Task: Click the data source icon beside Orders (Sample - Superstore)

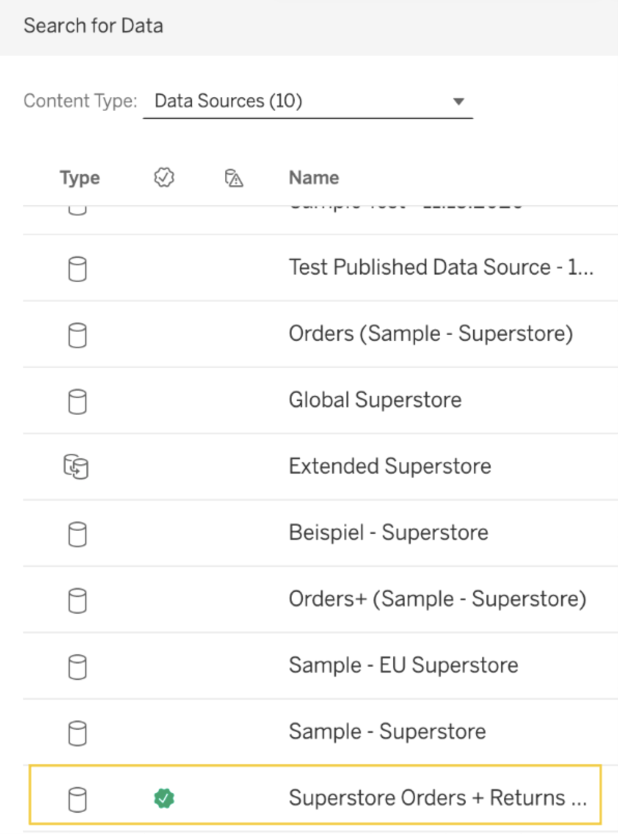Action: [x=77, y=333]
